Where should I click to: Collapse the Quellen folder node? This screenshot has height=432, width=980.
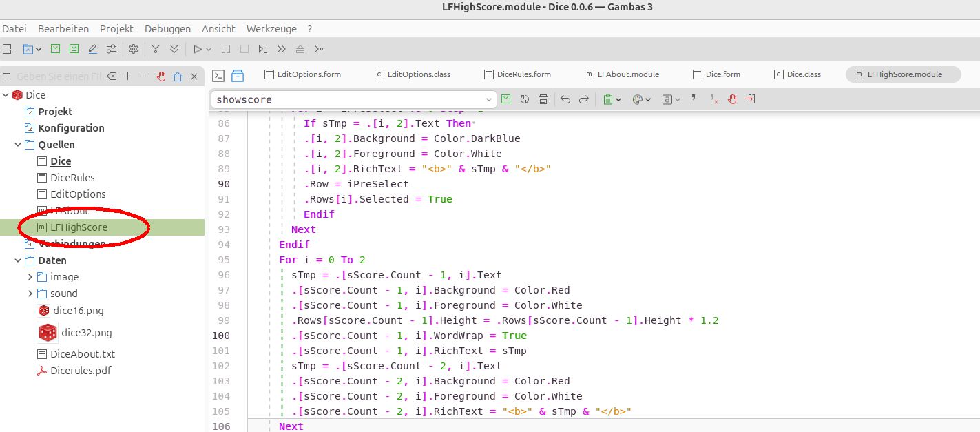click(x=17, y=145)
